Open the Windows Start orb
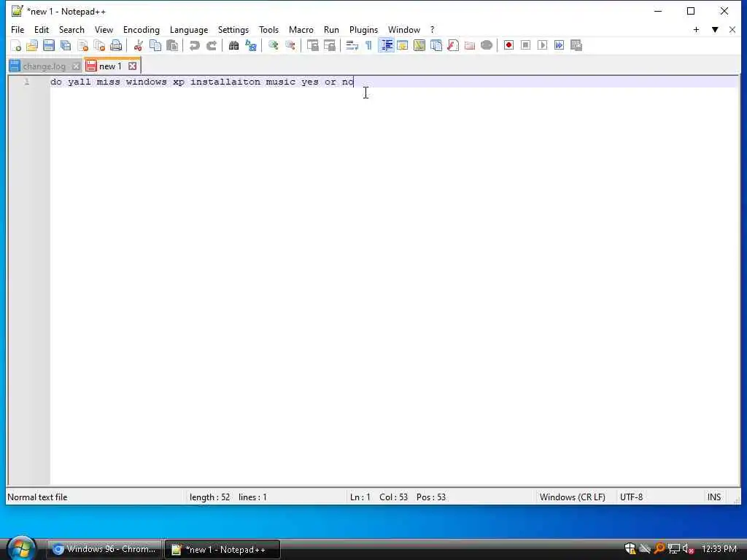This screenshot has width=747, height=560. click(21, 548)
